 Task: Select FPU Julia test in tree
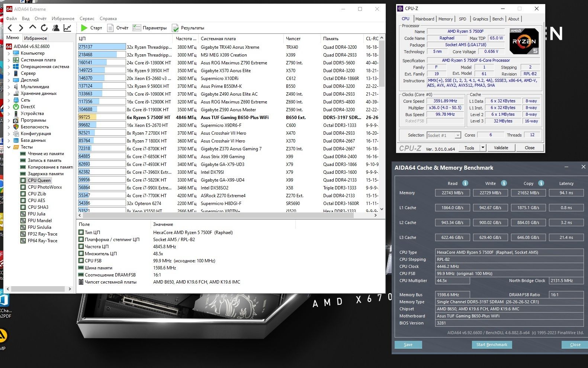tap(36, 214)
